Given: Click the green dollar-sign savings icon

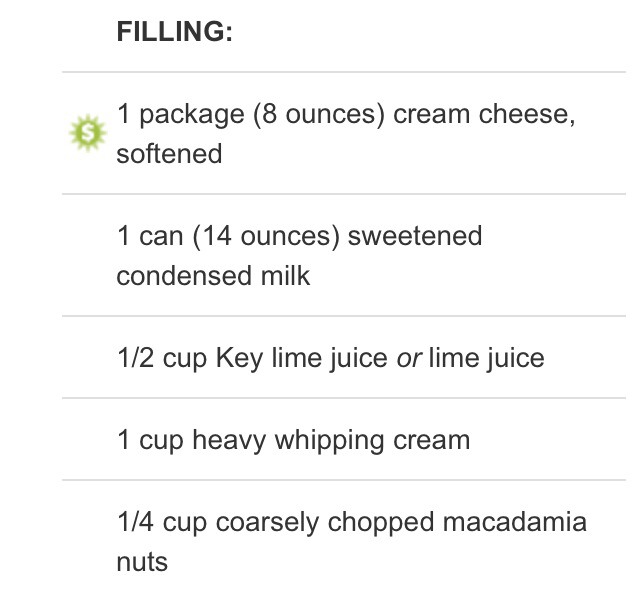Looking at the screenshot, I should click(88, 133).
